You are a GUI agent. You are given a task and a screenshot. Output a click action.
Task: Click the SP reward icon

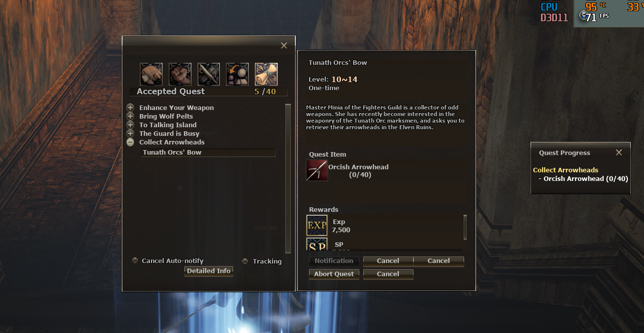(x=317, y=244)
